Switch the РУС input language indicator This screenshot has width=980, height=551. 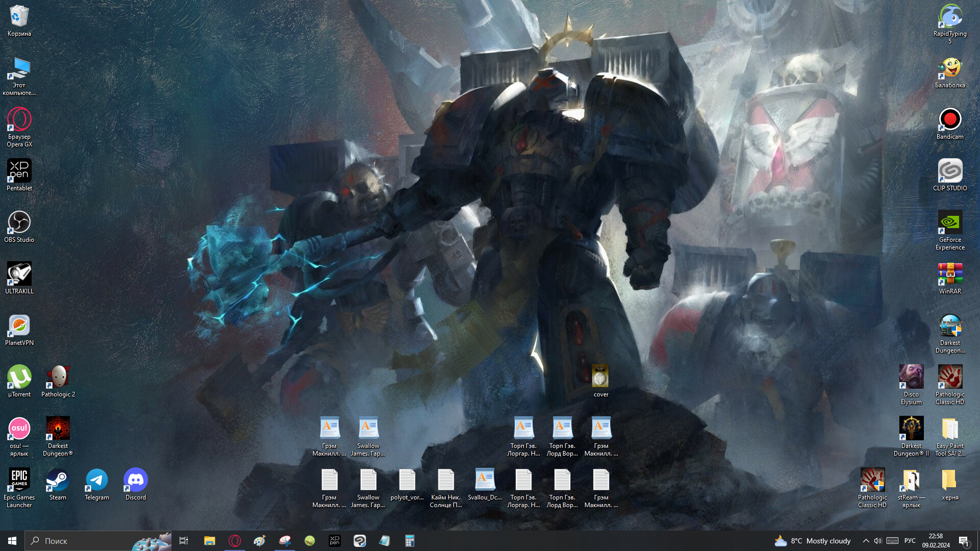910,541
